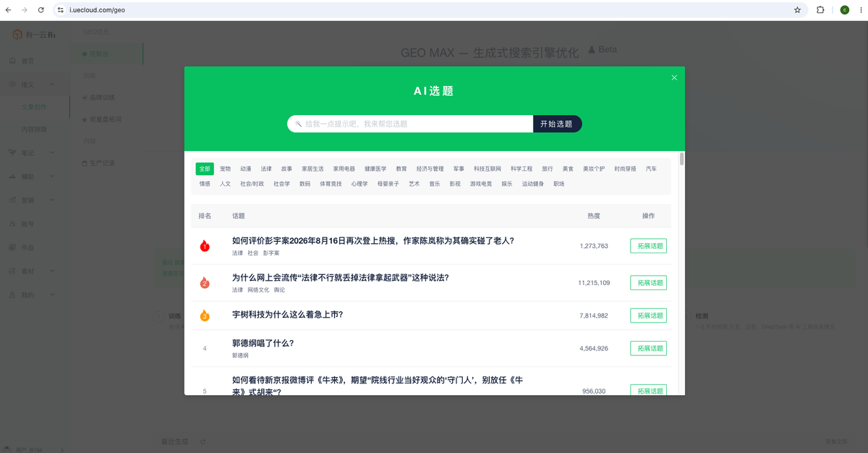Viewport: 868px width, 453px height.
Task: Click 拓展话题 for the 宇树科技 topic
Action: click(x=648, y=316)
